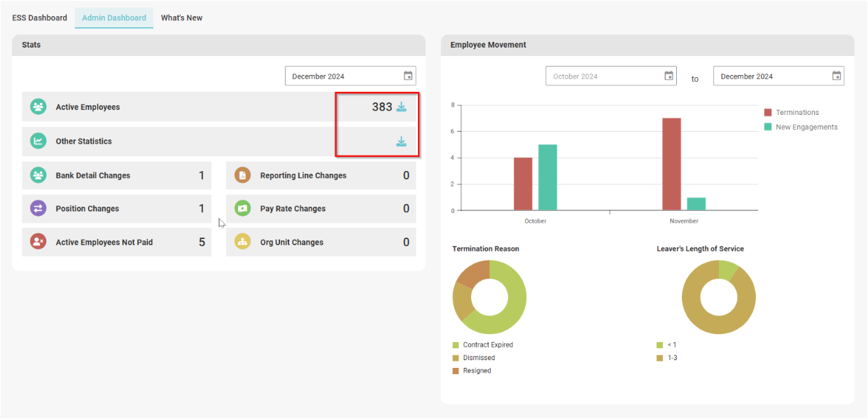Click the Org Unit Changes hierarchy icon

coord(242,242)
